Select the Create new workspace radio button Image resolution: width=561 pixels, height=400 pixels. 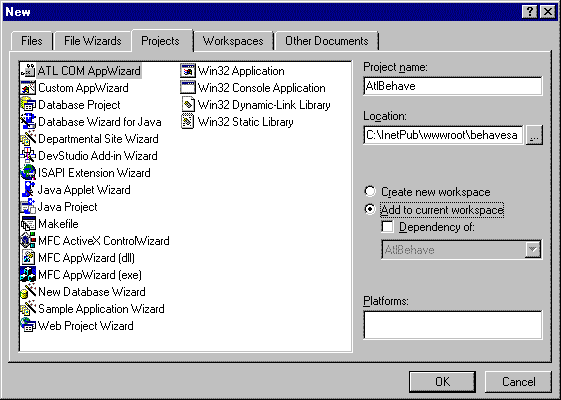tap(370, 191)
